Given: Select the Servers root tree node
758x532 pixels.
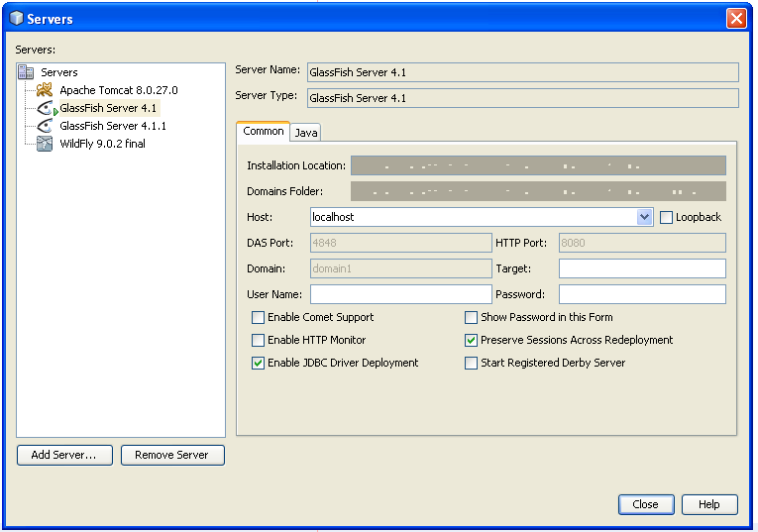Looking at the screenshot, I should tap(59, 72).
